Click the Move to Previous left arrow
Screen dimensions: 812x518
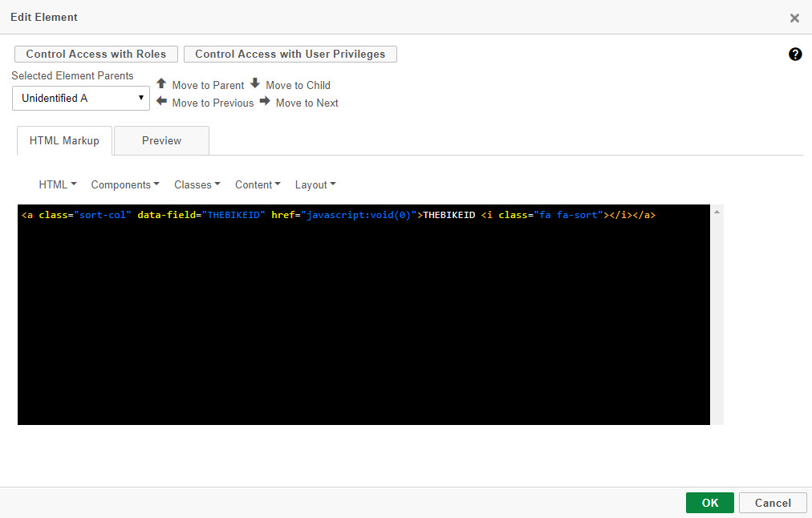[x=161, y=101]
